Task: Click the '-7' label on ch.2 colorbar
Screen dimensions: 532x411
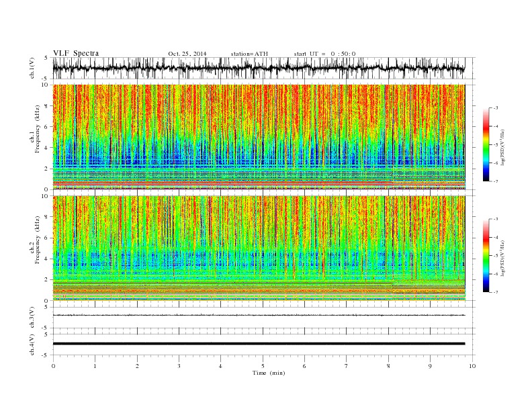Action: coord(495,292)
